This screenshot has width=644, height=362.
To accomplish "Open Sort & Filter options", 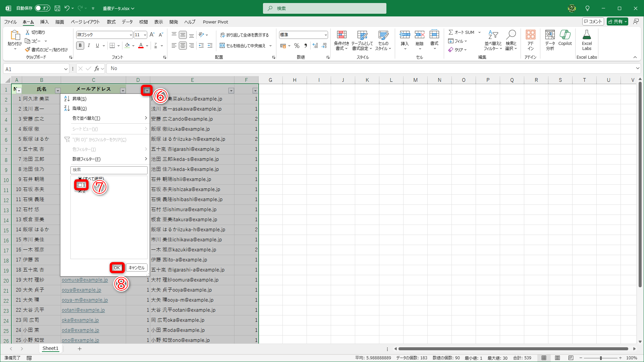I will click(492, 40).
